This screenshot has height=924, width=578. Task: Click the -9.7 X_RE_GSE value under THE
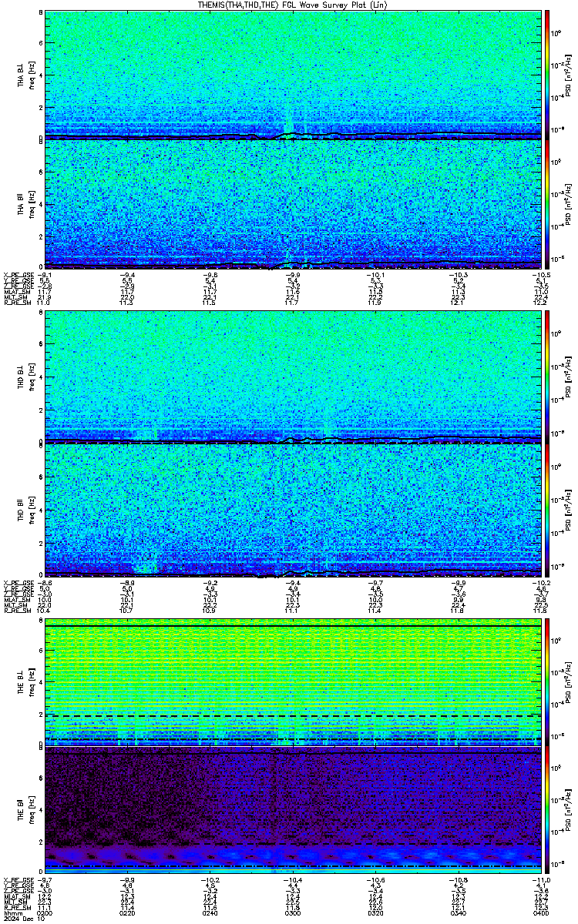pos(45,879)
